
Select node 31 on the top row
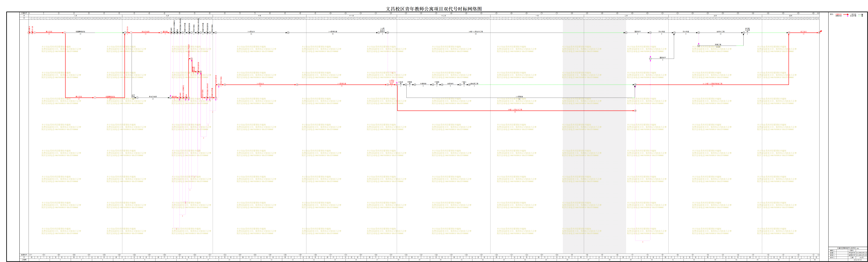coord(216,33)
